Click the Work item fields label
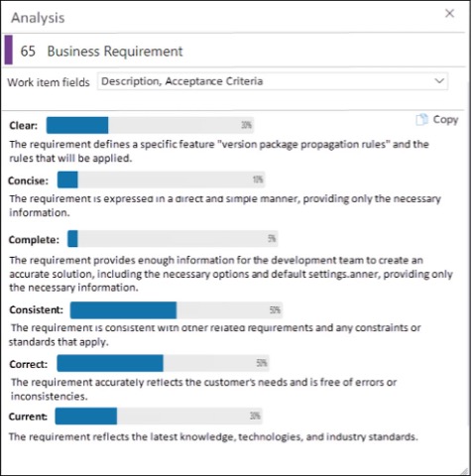The image size is (472, 476). [49, 82]
